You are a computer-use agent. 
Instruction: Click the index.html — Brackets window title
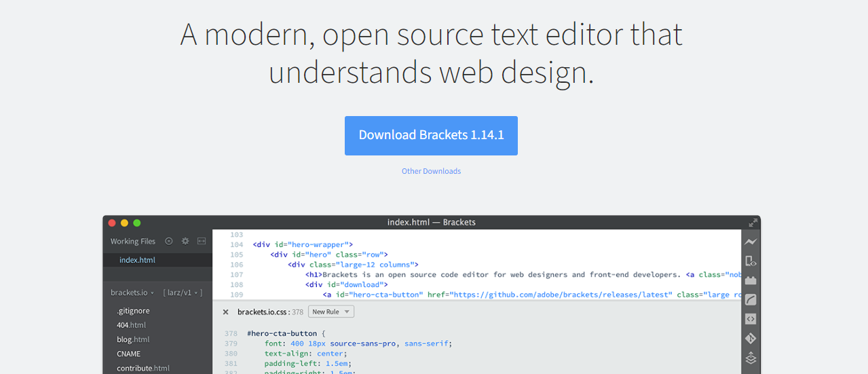tap(431, 223)
